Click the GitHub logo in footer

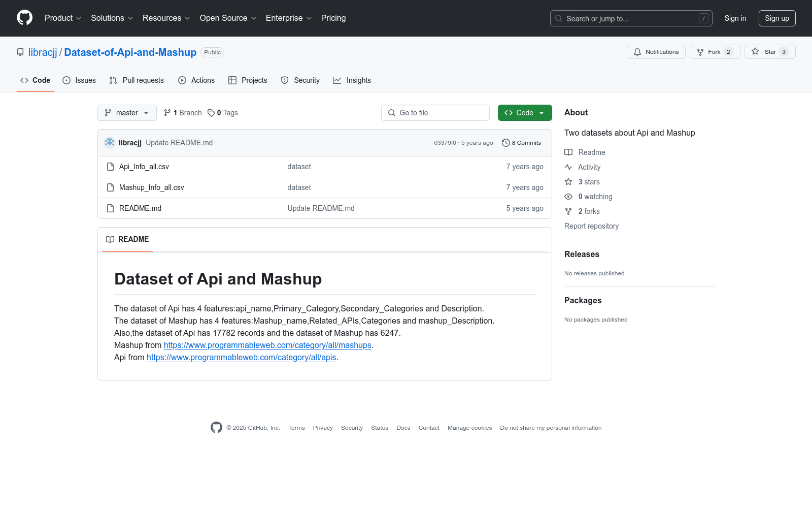pyautogui.click(x=216, y=428)
